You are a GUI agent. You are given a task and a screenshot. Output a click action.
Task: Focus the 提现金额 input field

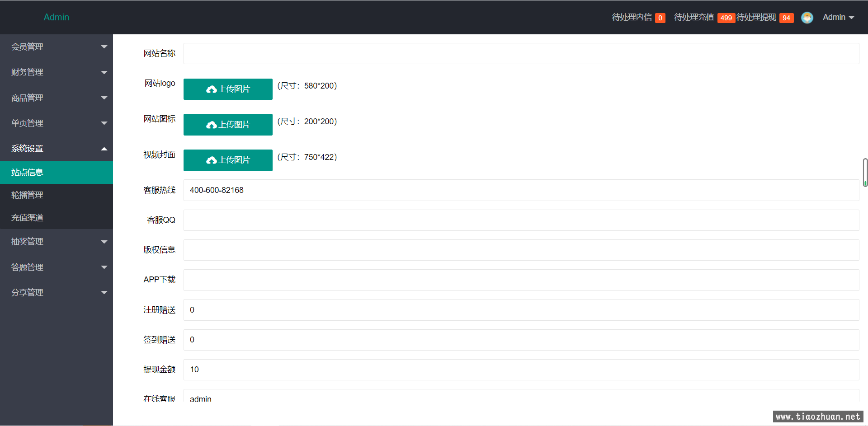point(521,370)
